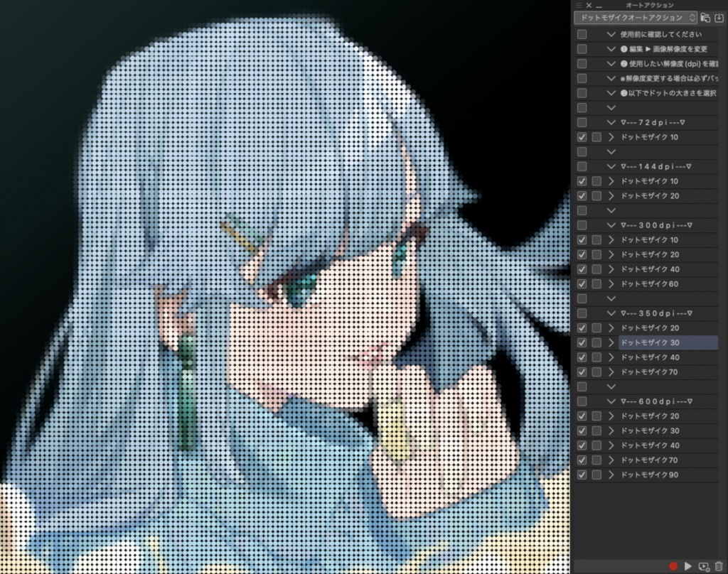Toggle checkbox for ② 使用したい解像度 (dpi) row
Viewport: 728px width, 574px height.
click(582, 63)
